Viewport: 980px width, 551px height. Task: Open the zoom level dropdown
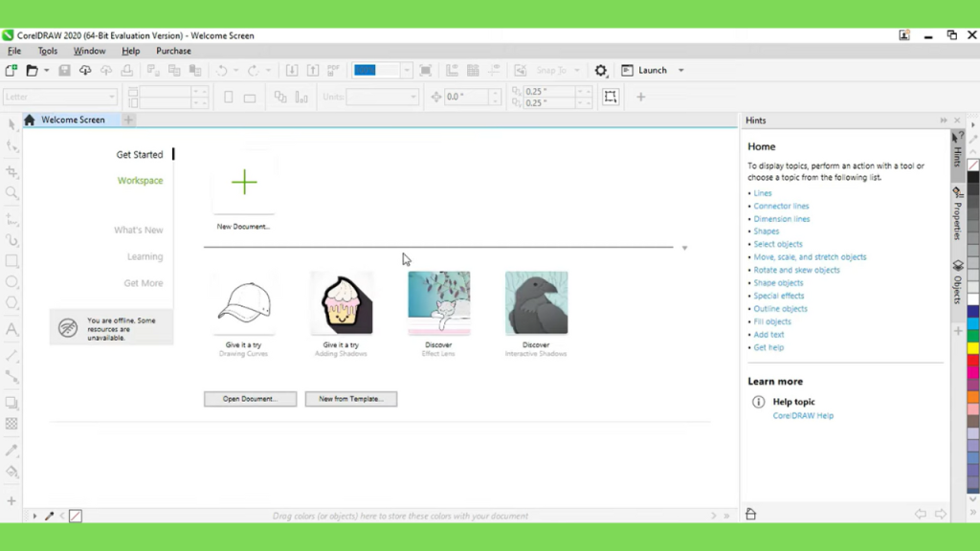pyautogui.click(x=407, y=70)
